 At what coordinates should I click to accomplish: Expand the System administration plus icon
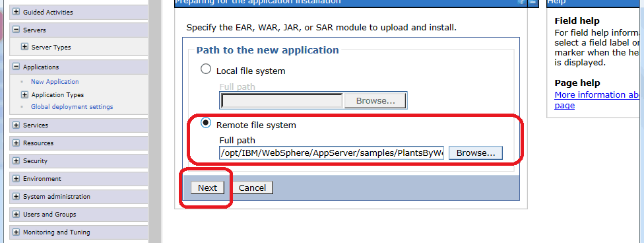pyautogui.click(x=16, y=197)
